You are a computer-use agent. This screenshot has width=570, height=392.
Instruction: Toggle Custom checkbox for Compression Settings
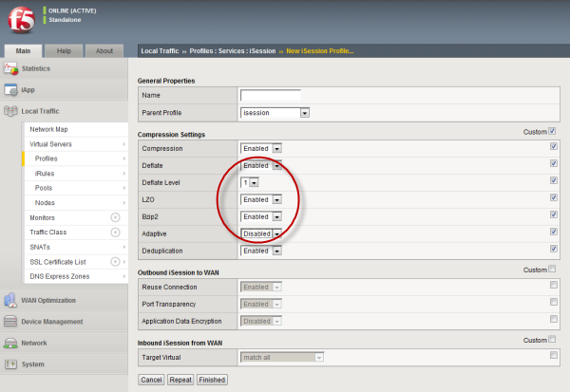(553, 132)
